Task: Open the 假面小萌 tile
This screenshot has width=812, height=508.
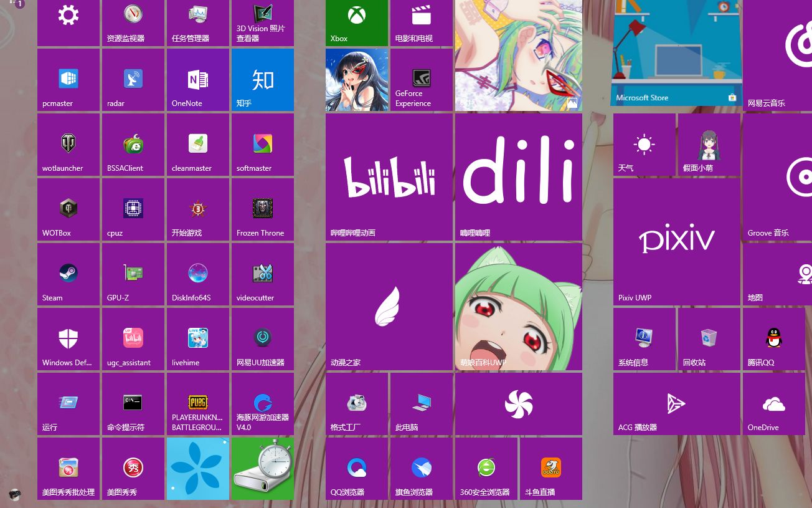Action: 709,145
